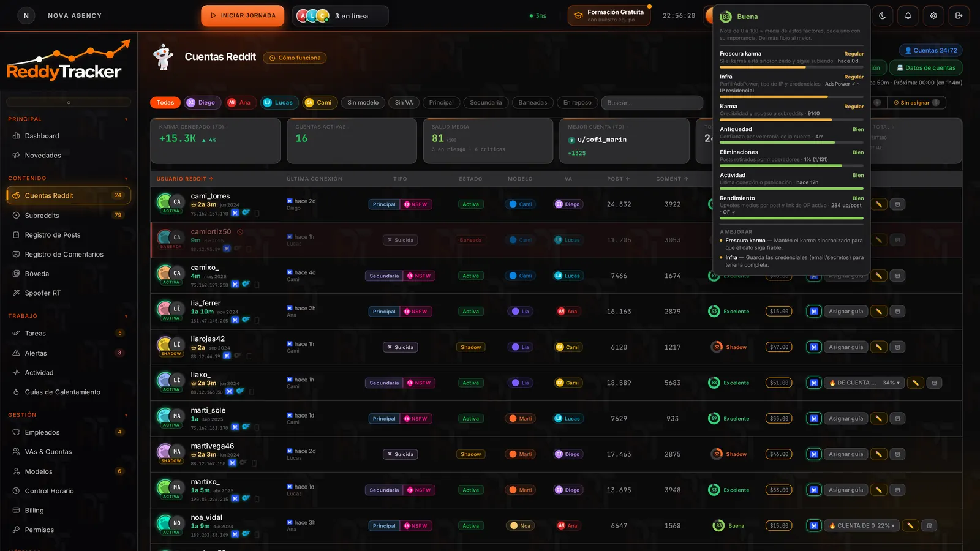980x551 pixels.
Task: Click the banned symbol next to camiortiz50
Action: pyautogui.click(x=240, y=232)
